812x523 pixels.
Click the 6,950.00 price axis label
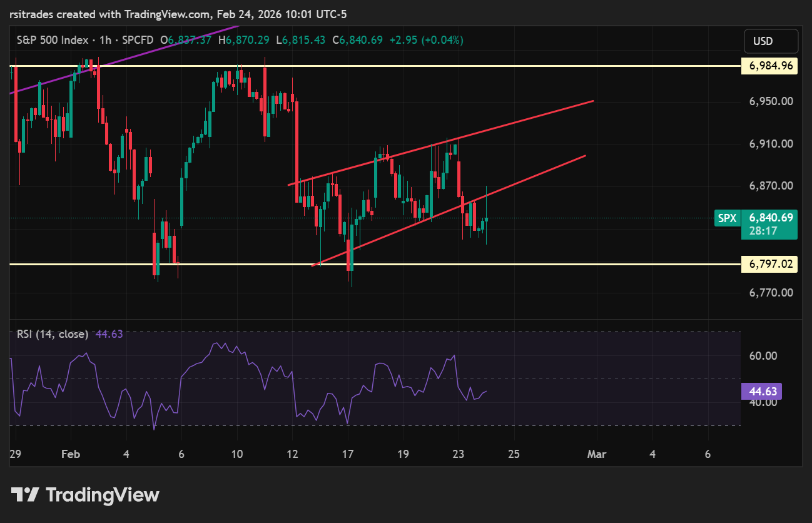pos(771,101)
